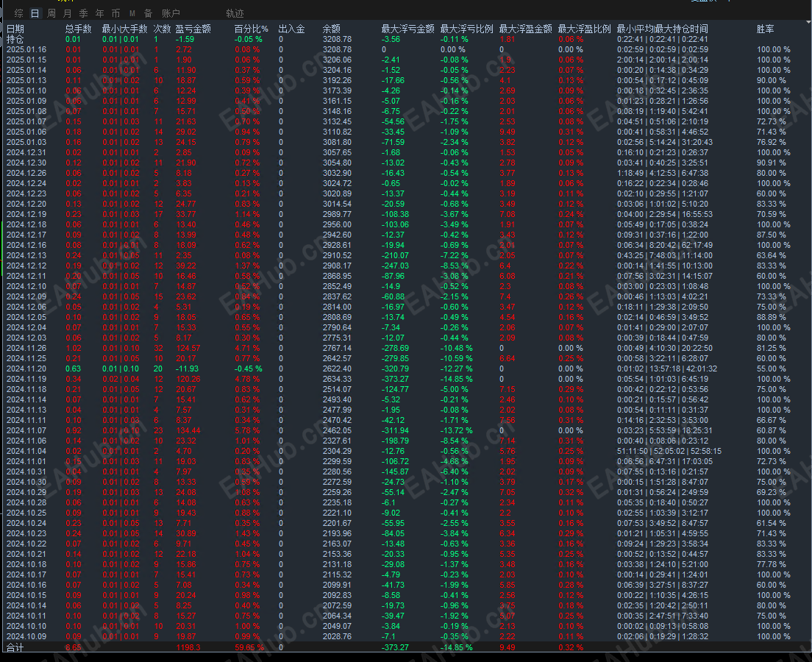Switch to the 季 quarterly tab
The height and width of the screenshot is (662, 812).
pyautogui.click(x=83, y=13)
